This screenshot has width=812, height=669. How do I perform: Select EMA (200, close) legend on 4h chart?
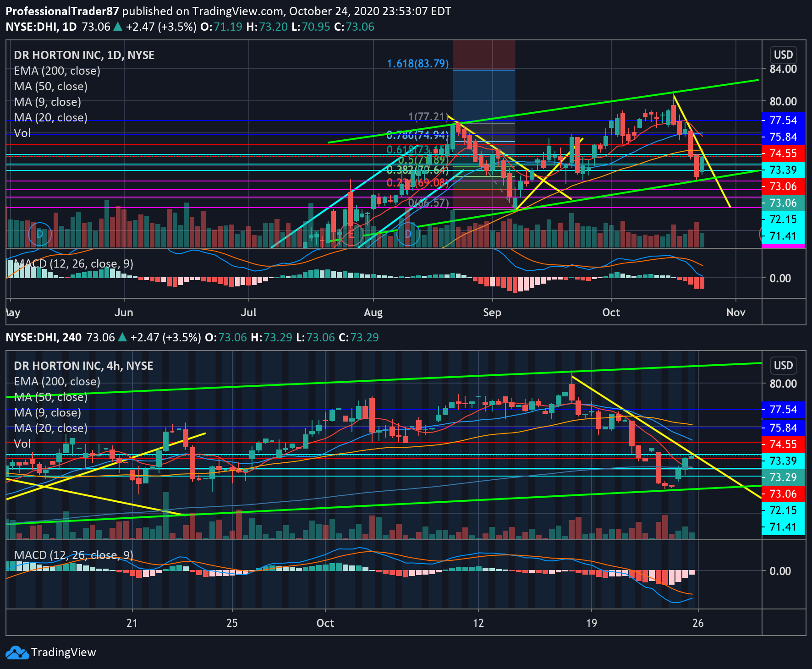tap(57, 382)
